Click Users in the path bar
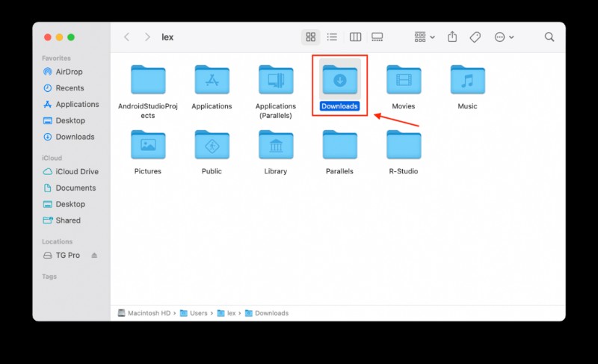The height and width of the screenshot is (364, 598). [x=194, y=313]
